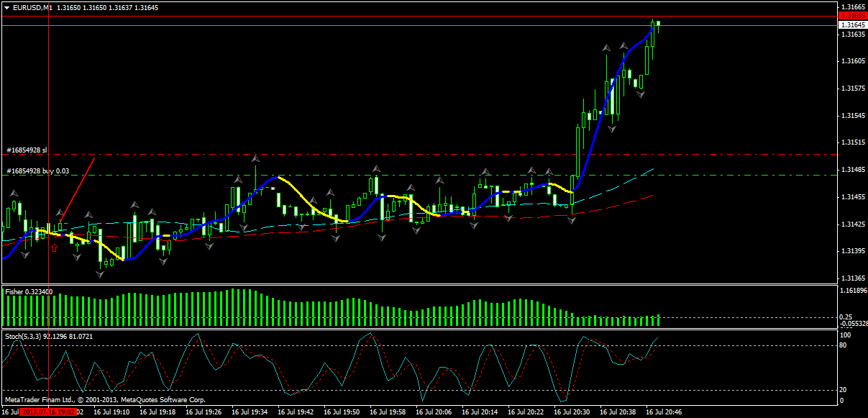Click the OHLC values 1.31650 1.31650 1.31637 1.31645
868x418 pixels.
[x=107, y=7]
